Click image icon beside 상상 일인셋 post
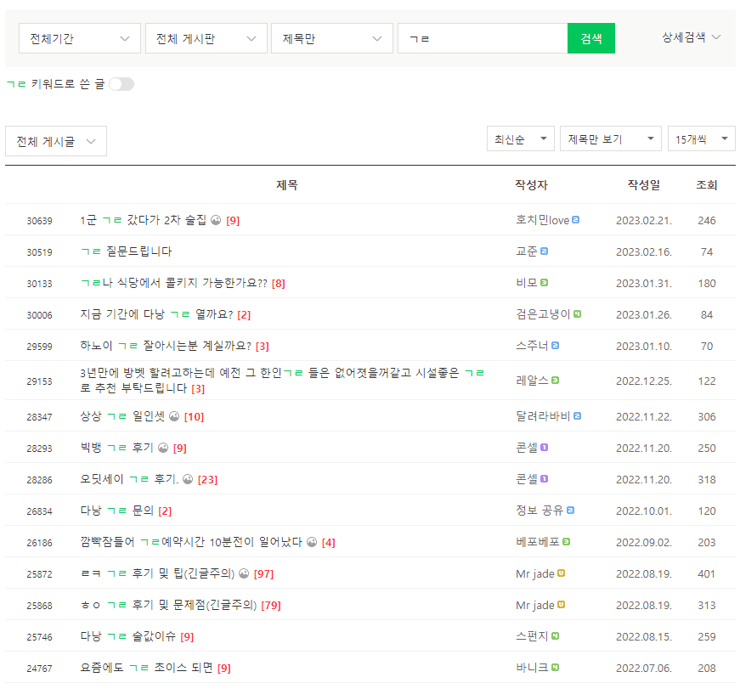 (x=174, y=416)
